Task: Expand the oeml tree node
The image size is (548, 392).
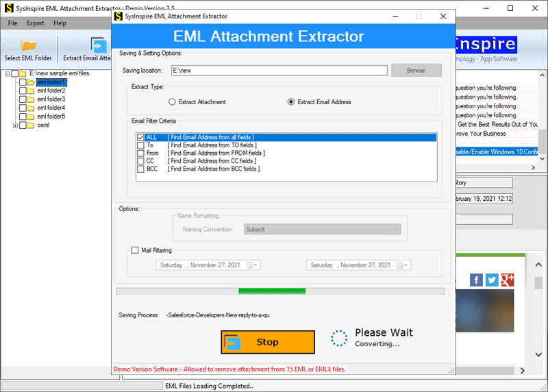Action: pyautogui.click(x=15, y=125)
